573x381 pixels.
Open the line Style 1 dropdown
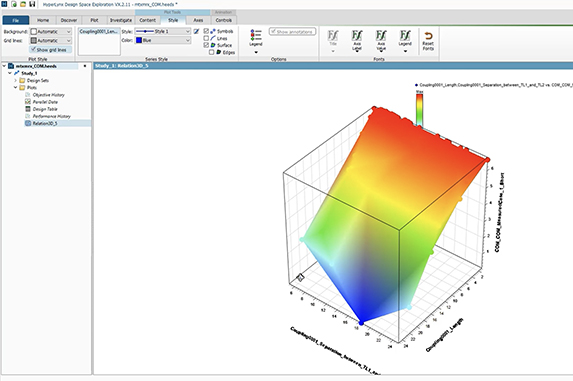pyautogui.click(x=163, y=31)
